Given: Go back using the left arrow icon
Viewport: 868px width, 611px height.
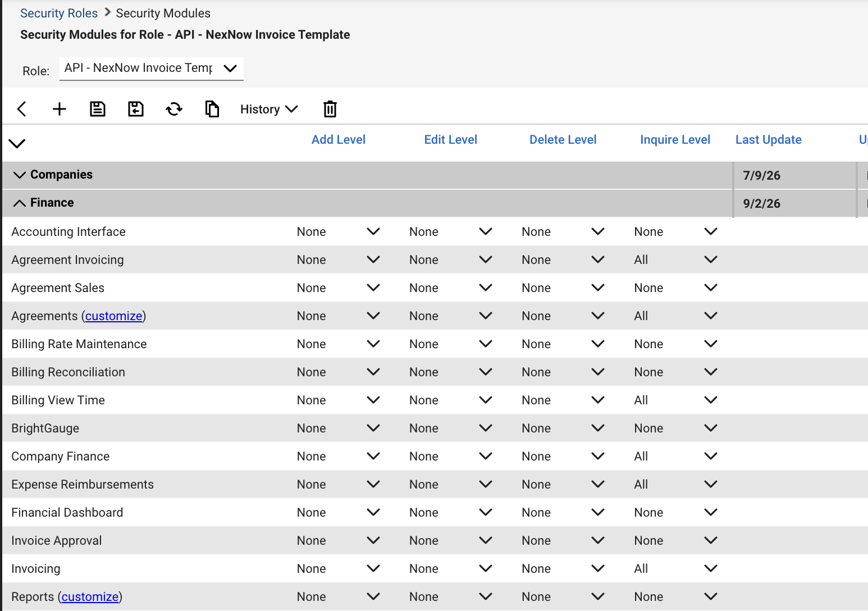Looking at the screenshot, I should [22, 109].
